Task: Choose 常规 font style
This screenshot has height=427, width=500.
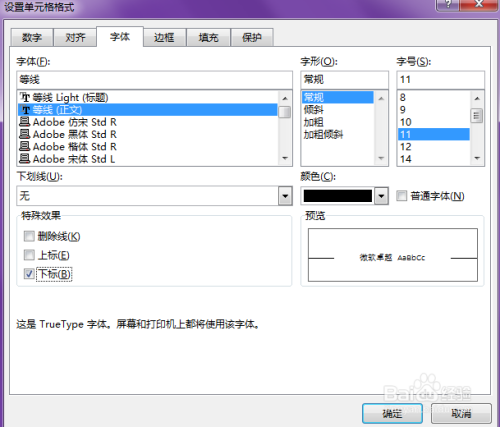Action: [x=337, y=97]
